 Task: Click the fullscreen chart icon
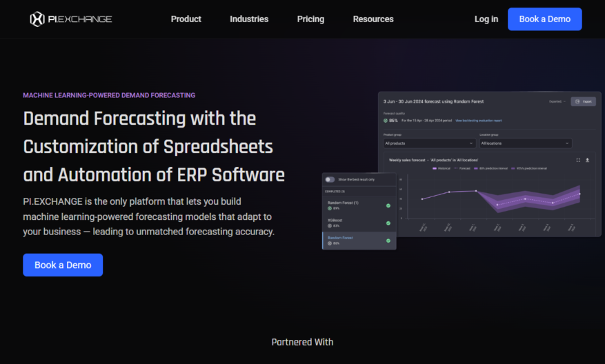[x=578, y=160]
